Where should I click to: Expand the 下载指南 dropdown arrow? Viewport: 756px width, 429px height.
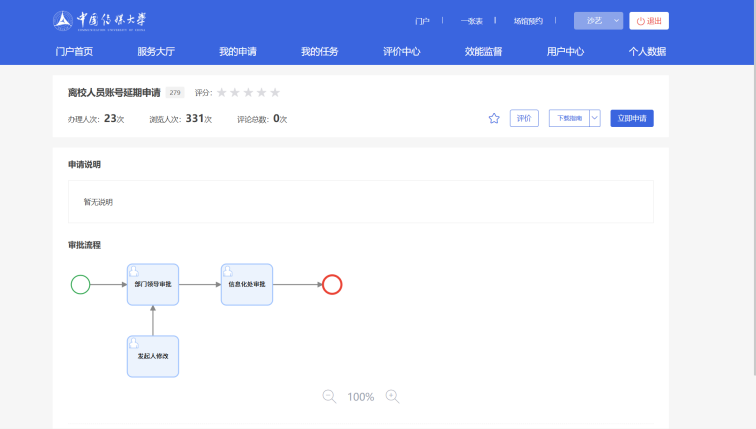pos(595,118)
